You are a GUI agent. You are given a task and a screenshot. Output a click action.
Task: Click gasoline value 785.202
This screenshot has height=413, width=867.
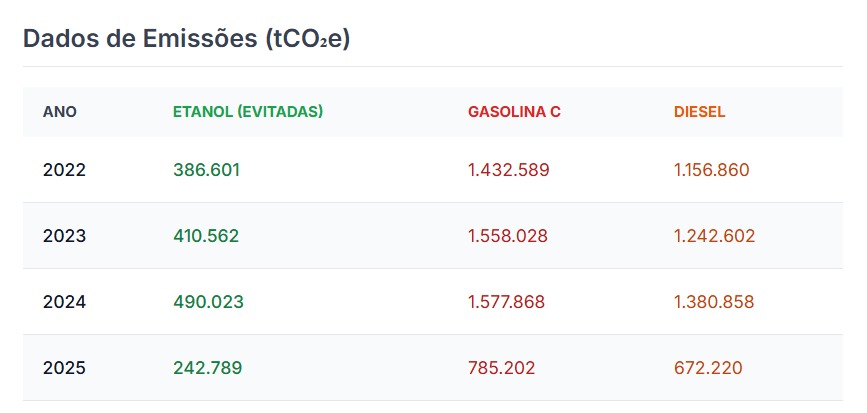point(502,368)
